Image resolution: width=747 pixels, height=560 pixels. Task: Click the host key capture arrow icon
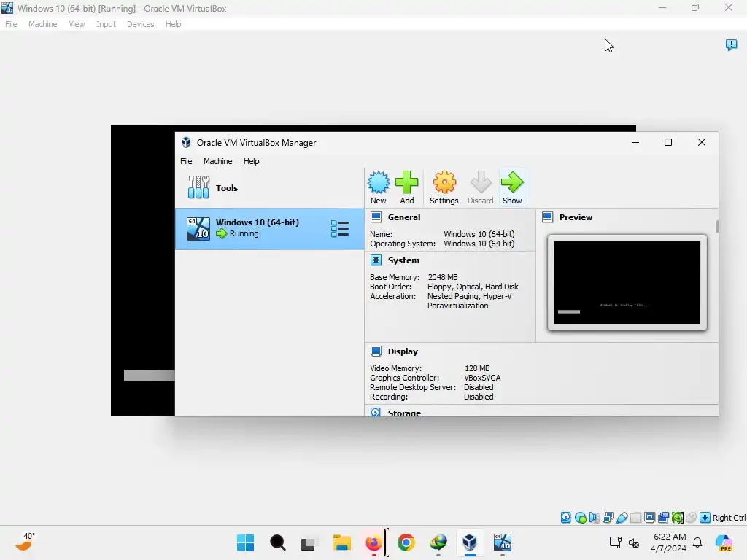pos(705,518)
